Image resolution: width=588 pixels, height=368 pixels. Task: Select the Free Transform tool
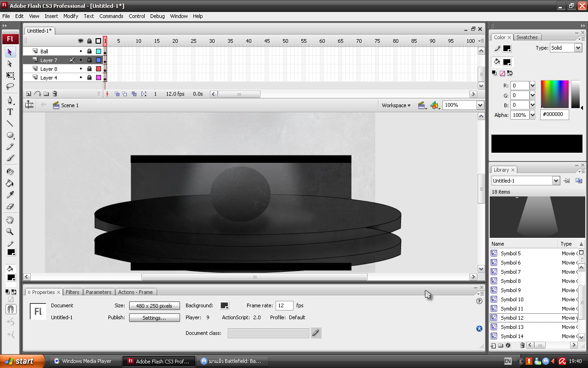pyautogui.click(x=10, y=75)
